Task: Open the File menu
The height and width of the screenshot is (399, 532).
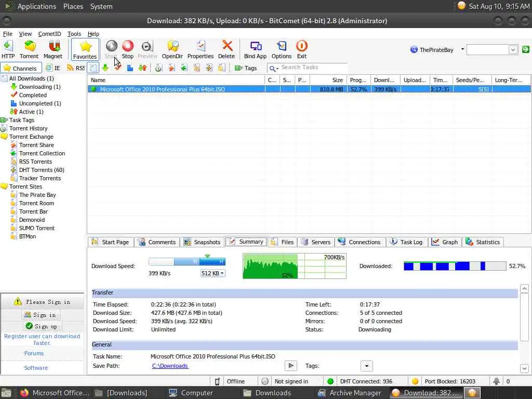Action: point(7,34)
